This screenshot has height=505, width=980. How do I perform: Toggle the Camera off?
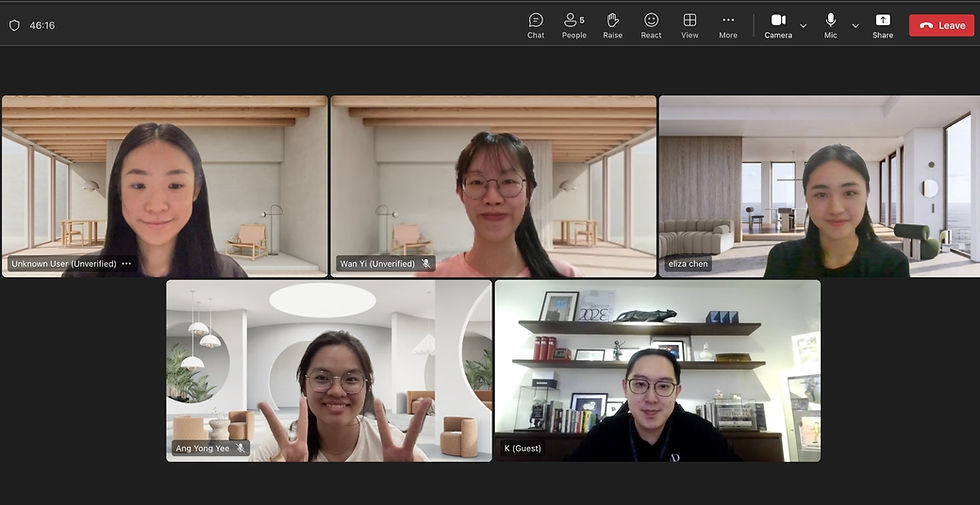coord(778,26)
